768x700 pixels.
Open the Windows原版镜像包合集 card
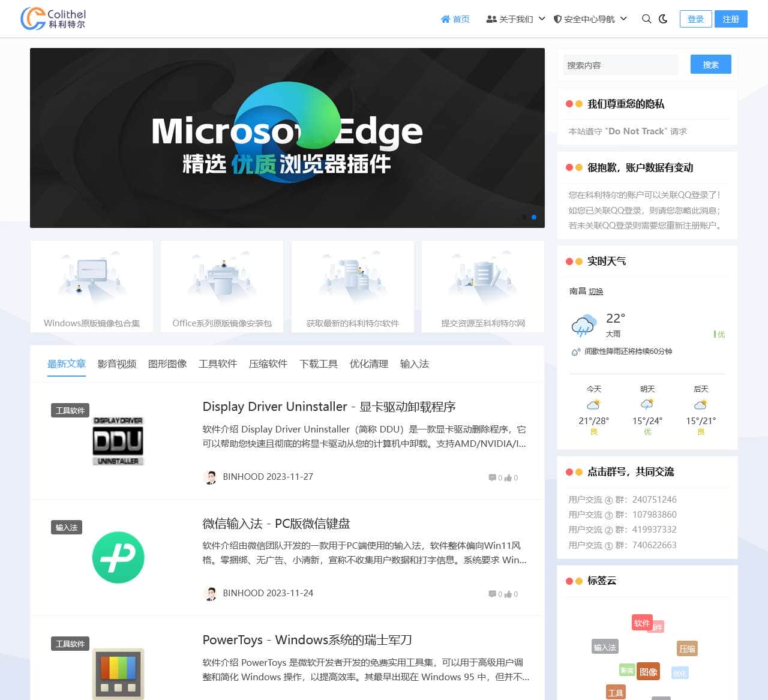(x=92, y=286)
